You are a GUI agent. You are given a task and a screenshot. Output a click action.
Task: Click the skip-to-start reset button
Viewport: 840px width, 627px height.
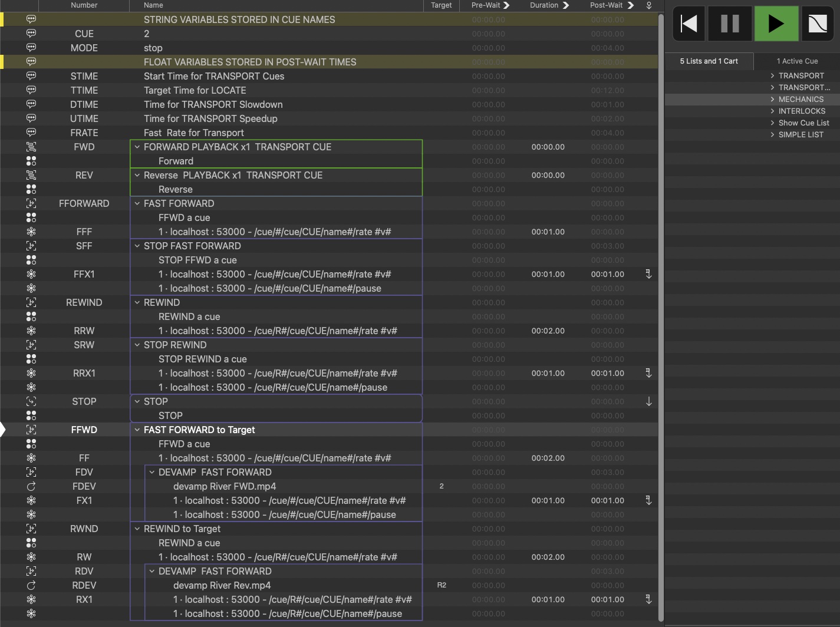coord(689,24)
